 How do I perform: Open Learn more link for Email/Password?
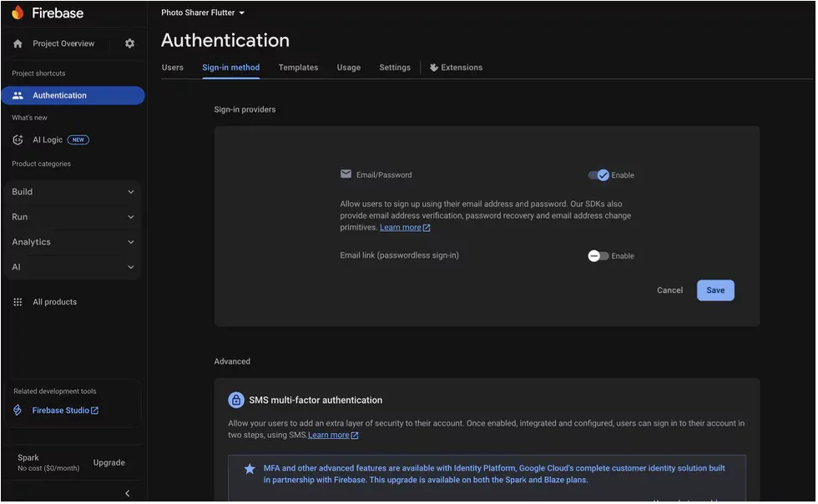point(401,228)
